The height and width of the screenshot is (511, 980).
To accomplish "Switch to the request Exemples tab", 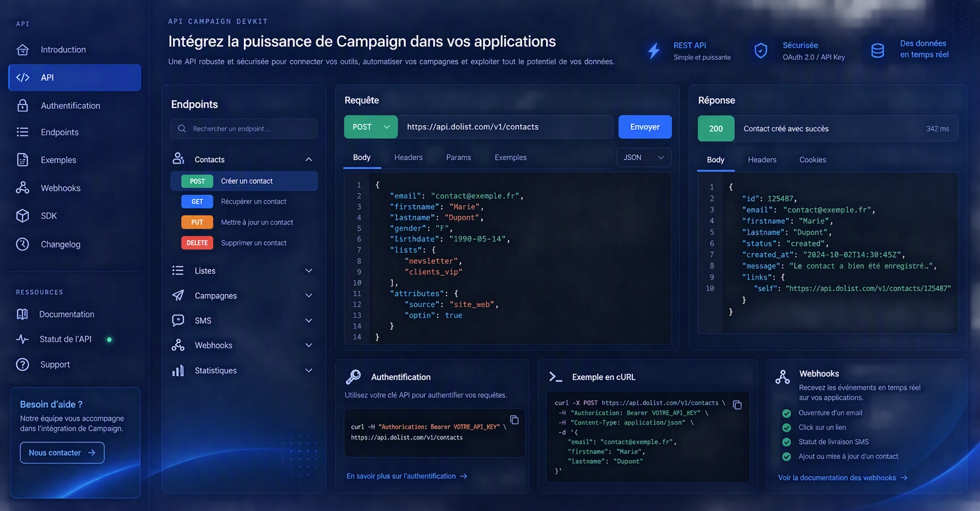I will click(x=510, y=157).
